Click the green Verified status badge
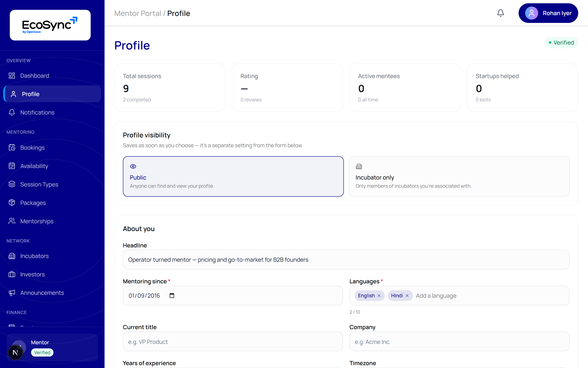The height and width of the screenshot is (368, 588). pos(561,43)
